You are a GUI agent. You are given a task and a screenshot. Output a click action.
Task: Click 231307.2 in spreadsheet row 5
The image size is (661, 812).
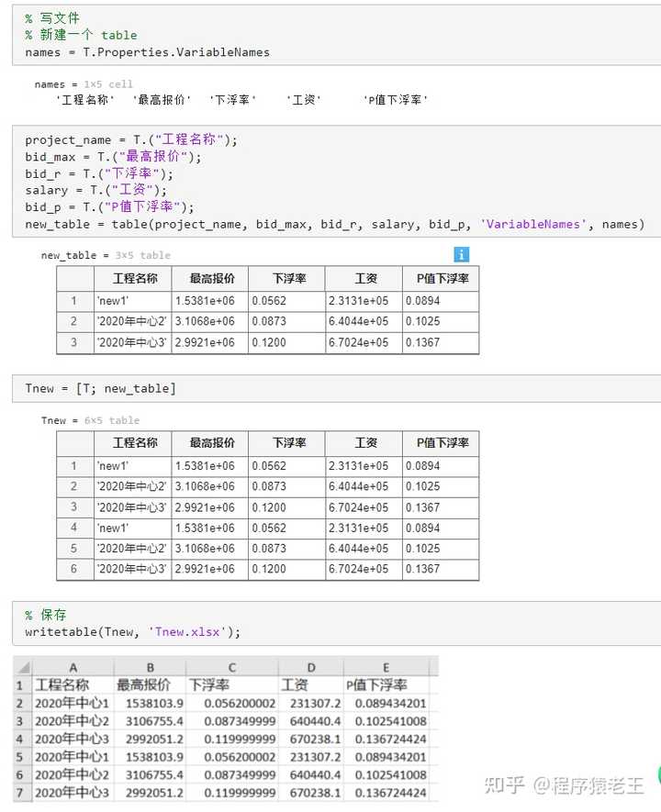pos(311,757)
